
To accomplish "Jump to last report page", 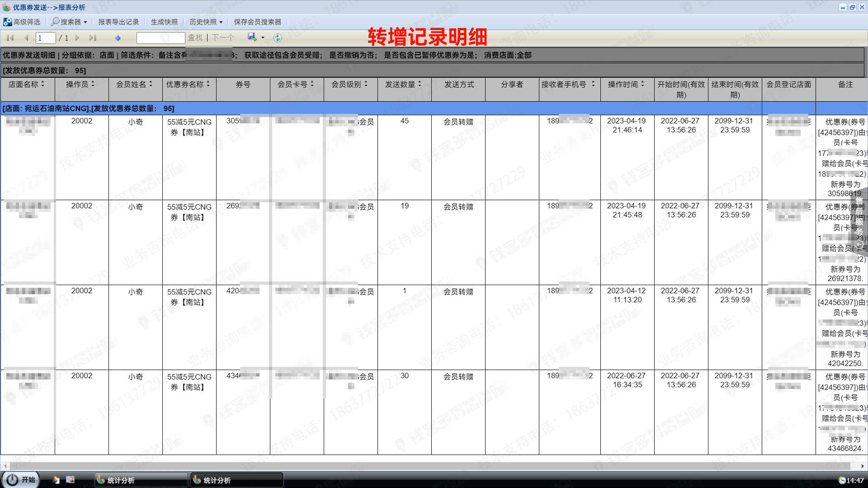I will click(93, 38).
